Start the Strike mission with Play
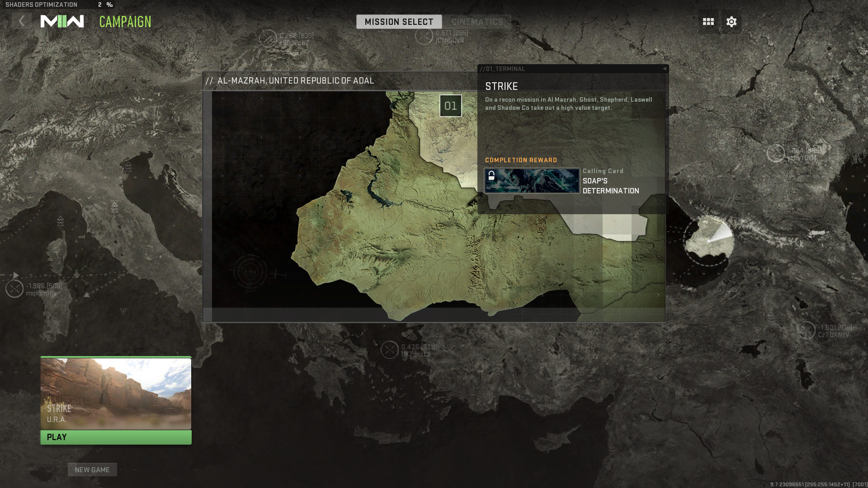 point(116,437)
